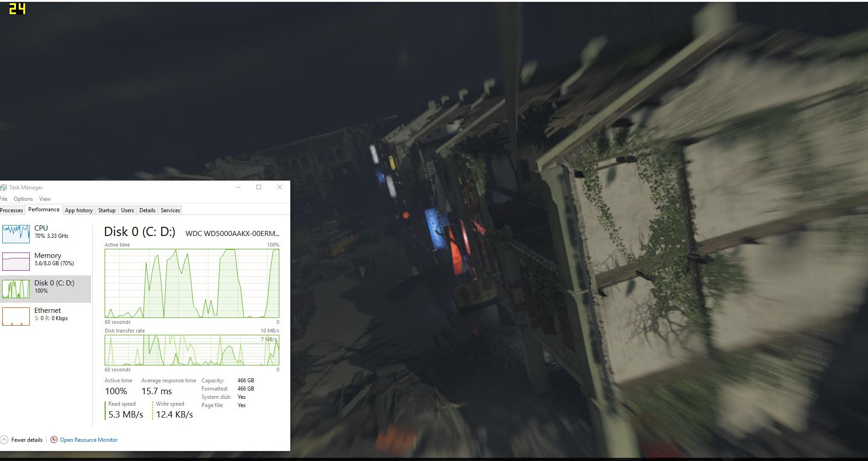The image size is (868, 461).
Task: Click the Disk 0 (C: D:) heading
Action: [139, 232]
